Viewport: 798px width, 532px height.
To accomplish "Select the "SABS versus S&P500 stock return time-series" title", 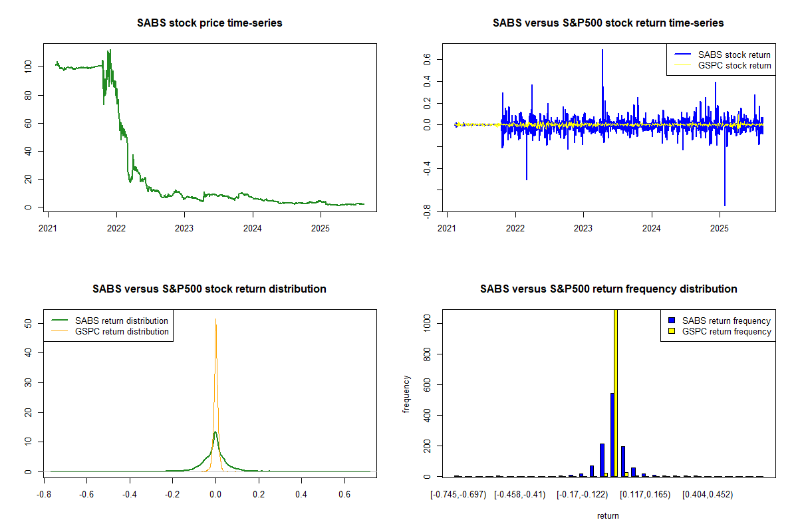I will pos(608,23).
